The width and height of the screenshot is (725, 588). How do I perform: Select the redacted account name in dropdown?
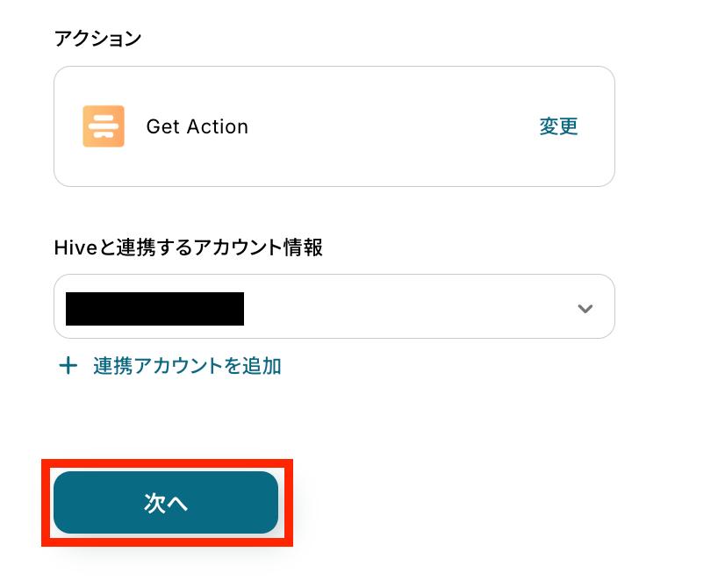coord(154,308)
